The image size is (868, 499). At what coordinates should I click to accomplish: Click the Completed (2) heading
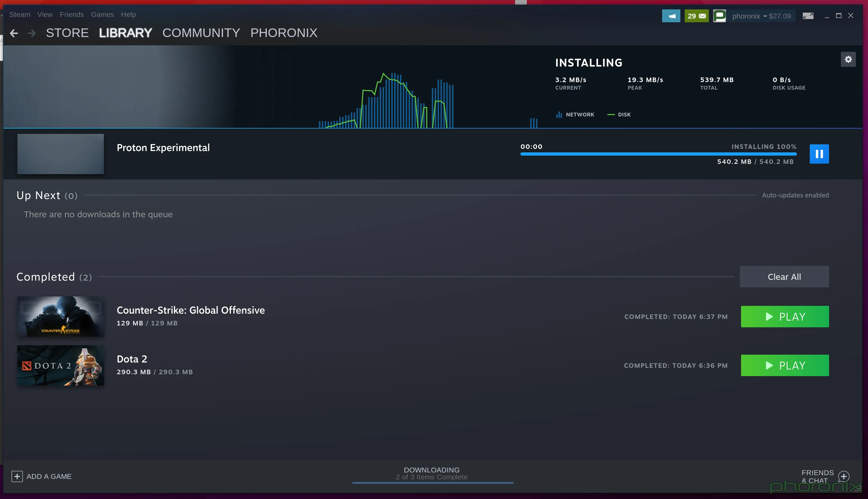[54, 277]
